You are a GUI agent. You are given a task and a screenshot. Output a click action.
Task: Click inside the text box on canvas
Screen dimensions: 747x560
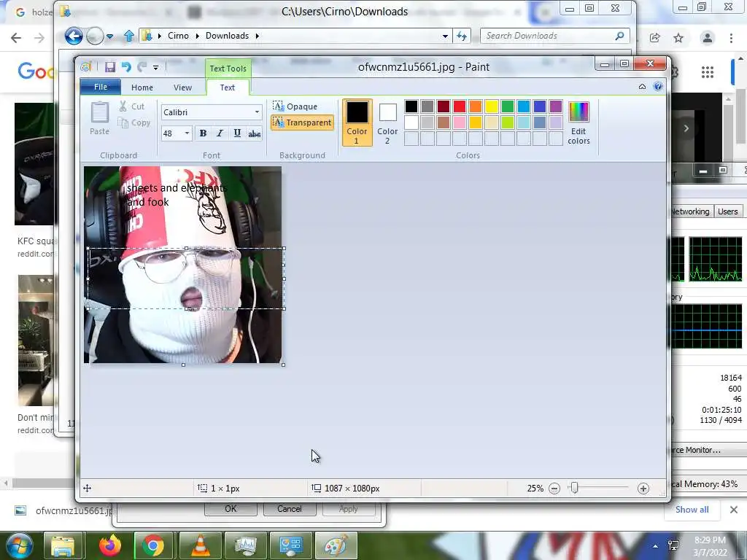[x=186, y=279]
